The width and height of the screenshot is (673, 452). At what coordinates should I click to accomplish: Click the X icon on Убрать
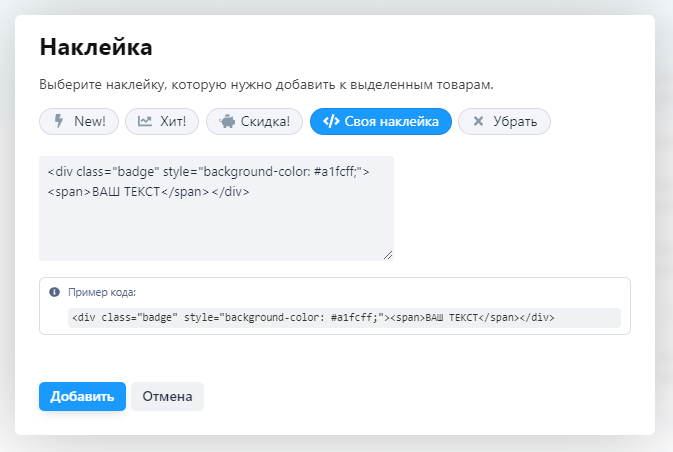[478, 122]
